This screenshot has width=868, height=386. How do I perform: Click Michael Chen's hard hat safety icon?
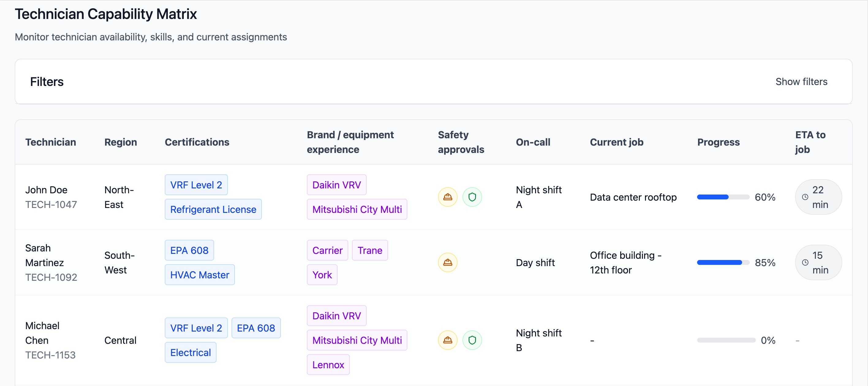tap(447, 340)
